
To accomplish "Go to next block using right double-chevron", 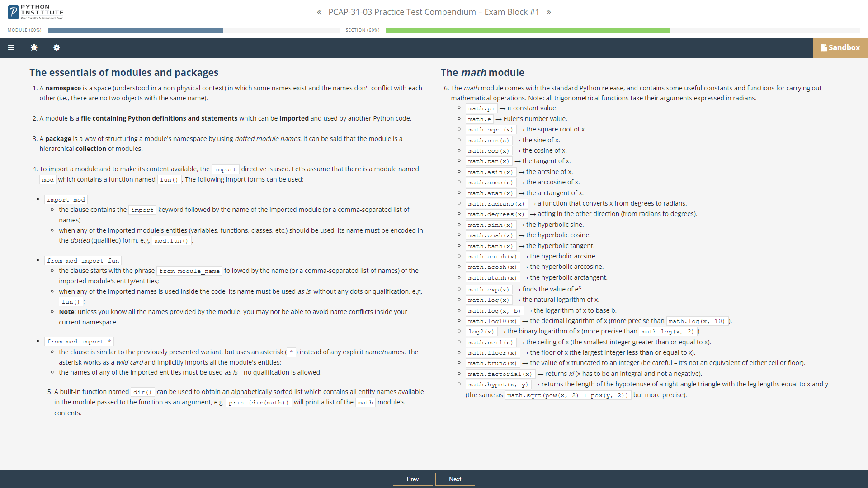I will point(548,12).
